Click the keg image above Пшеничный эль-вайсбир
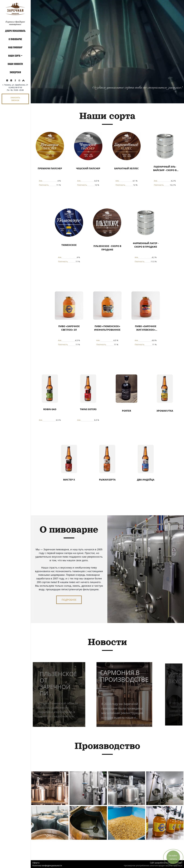 coord(165,146)
